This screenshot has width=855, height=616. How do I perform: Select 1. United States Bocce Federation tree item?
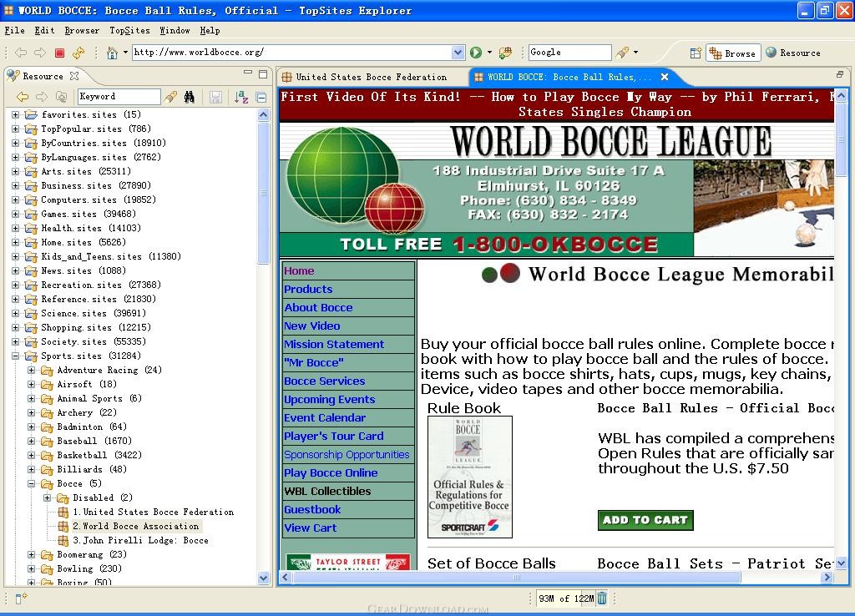(153, 512)
